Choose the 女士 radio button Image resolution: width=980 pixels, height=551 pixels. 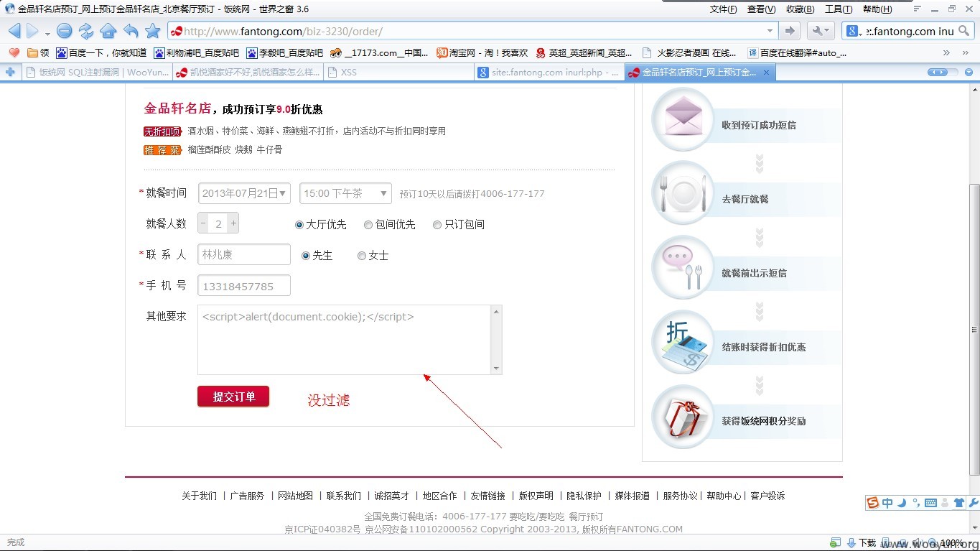point(362,256)
